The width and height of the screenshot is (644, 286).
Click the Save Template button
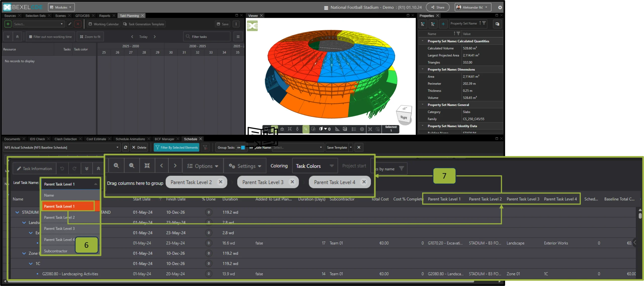(337, 148)
